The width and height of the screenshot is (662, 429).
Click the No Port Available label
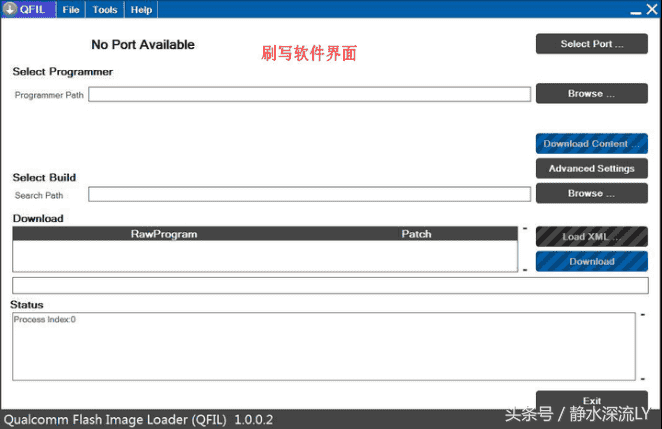143,44
